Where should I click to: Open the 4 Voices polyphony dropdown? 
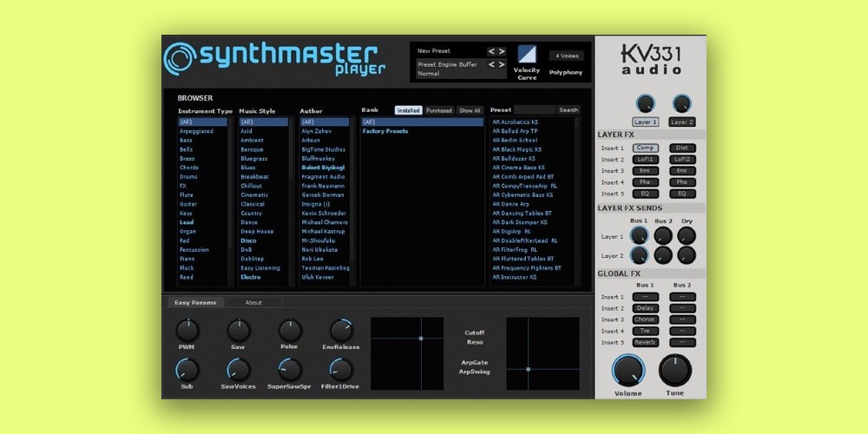[x=566, y=56]
